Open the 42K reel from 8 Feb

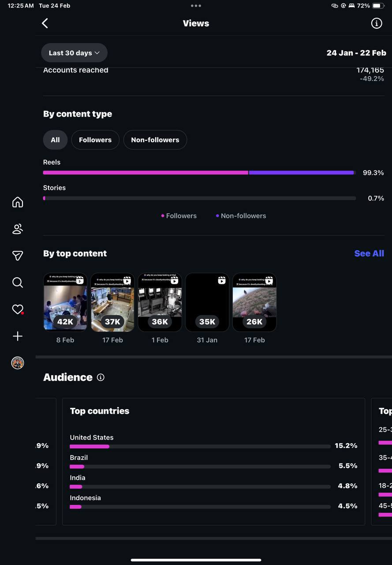(x=65, y=302)
